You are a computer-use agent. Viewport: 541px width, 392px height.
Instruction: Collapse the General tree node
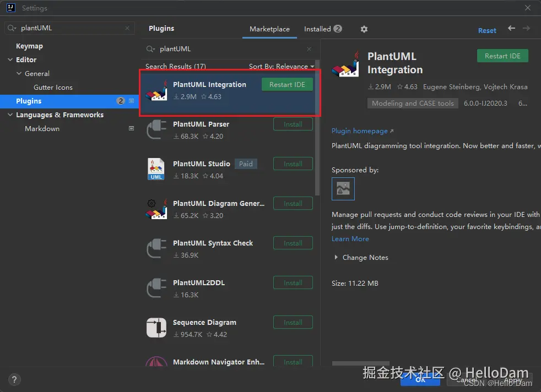19,73
